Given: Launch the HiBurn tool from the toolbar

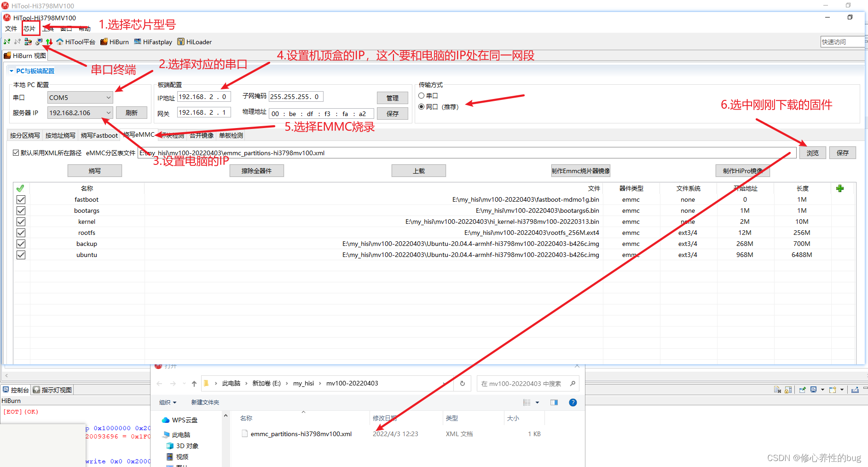Looking at the screenshot, I should [x=115, y=42].
